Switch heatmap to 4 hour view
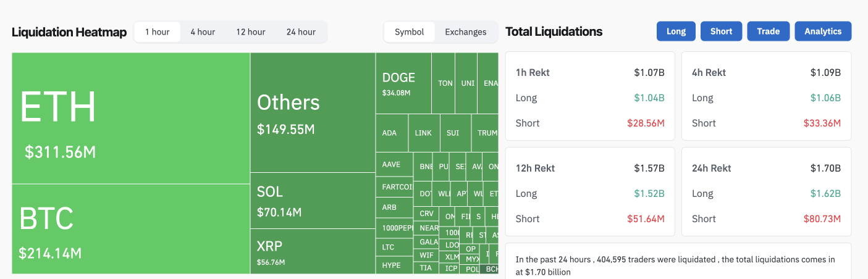Image resolution: width=868 pixels, height=279 pixels. pyautogui.click(x=203, y=32)
